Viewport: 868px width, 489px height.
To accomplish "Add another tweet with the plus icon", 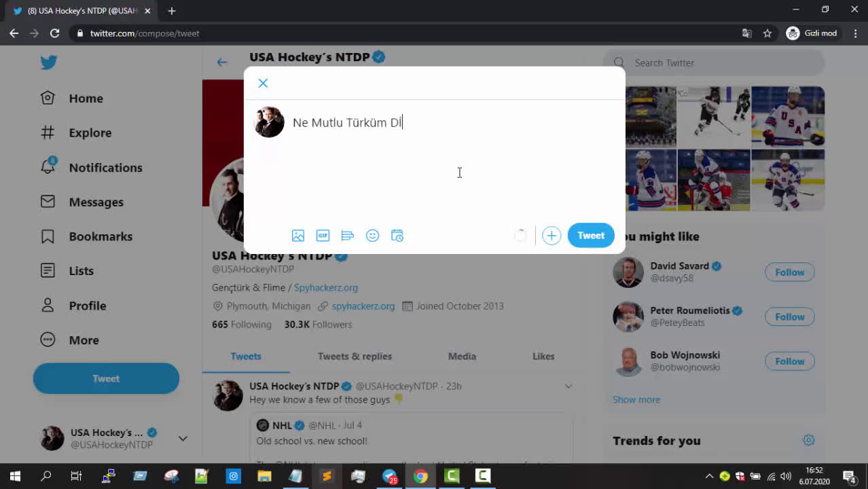I will pyautogui.click(x=551, y=235).
